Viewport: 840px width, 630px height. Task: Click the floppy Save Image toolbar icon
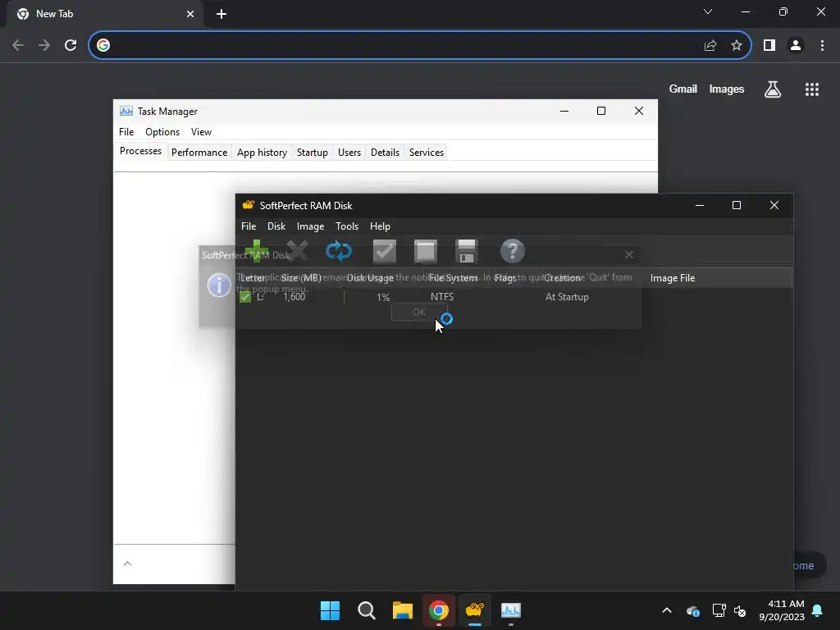pyautogui.click(x=467, y=251)
